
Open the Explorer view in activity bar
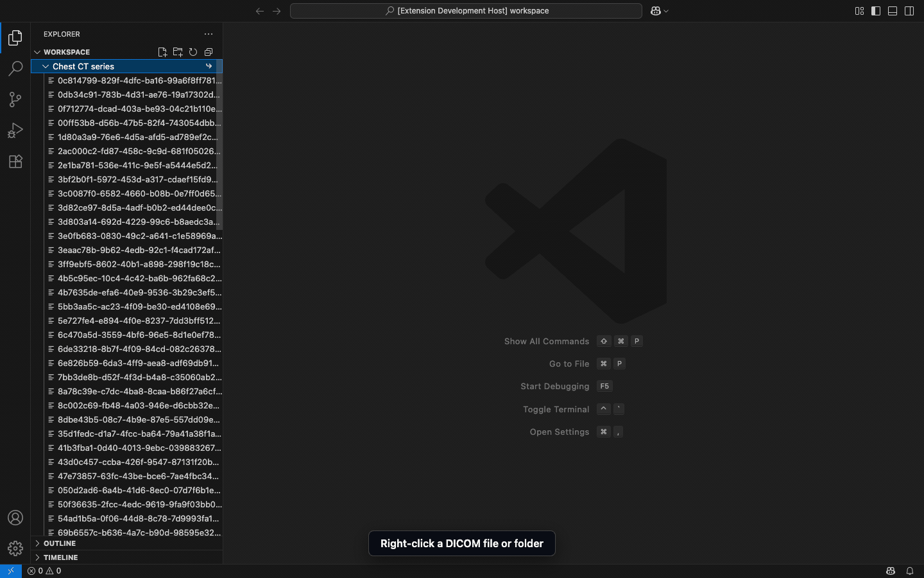15,38
